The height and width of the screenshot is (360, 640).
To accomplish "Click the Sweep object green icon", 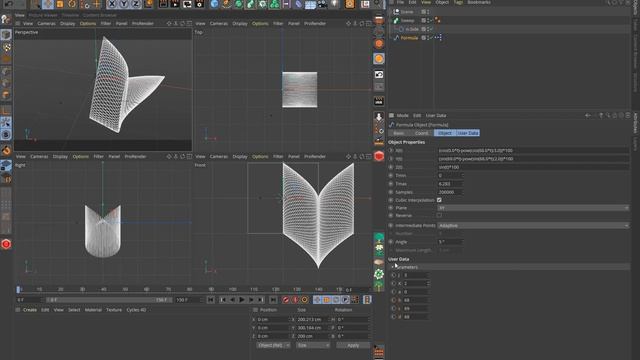I will [396, 20].
